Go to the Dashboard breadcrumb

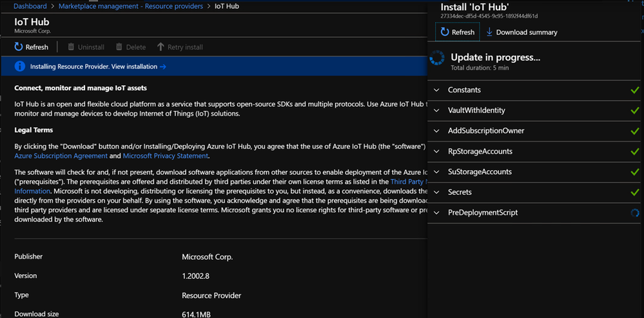30,6
